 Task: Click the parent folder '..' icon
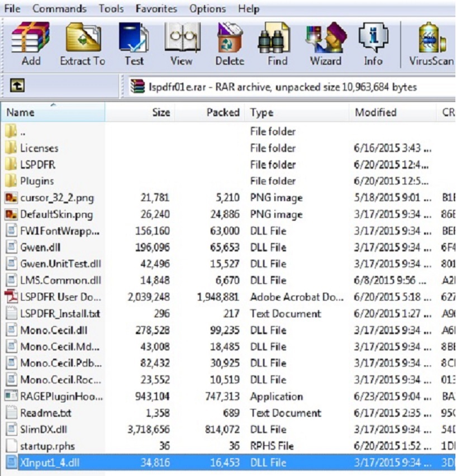tap(11, 131)
